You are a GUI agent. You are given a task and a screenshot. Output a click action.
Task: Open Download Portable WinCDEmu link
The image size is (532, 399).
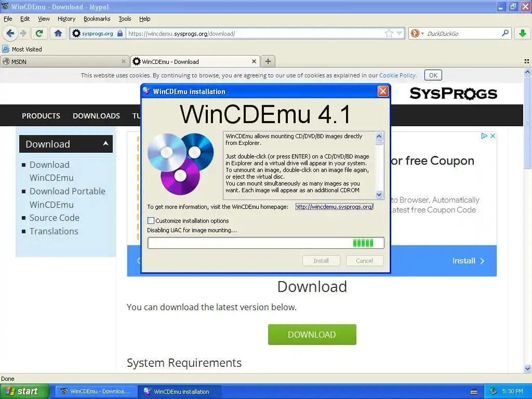coord(67,198)
